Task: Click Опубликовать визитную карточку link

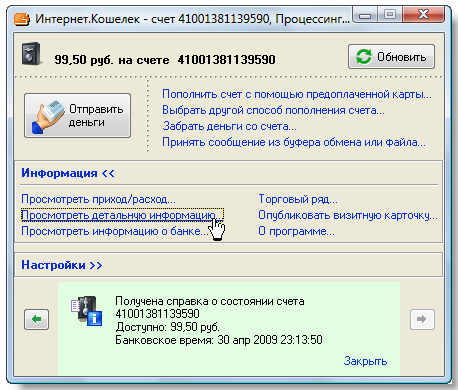Action: 348,215
